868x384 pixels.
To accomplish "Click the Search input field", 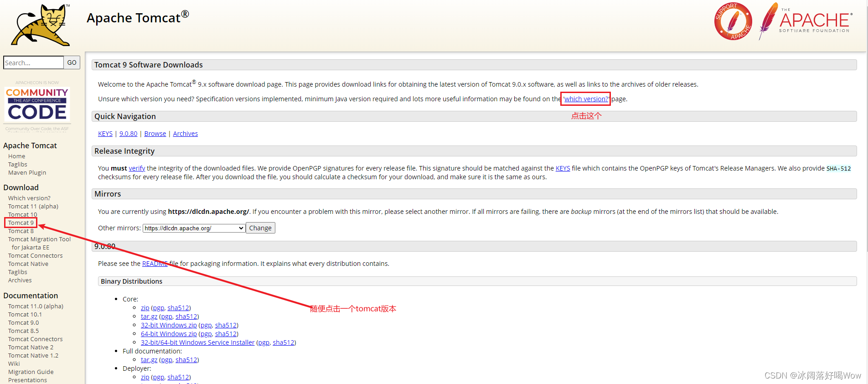I will (33, 62).
